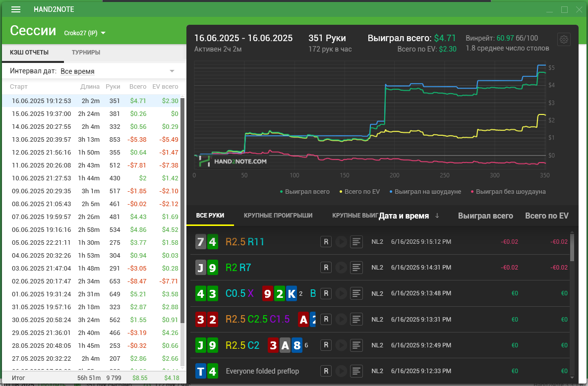This screenshot has width=588, height=386.
Task: Play the 9:12:49 PM hand
Action: [x=341, y=345]
